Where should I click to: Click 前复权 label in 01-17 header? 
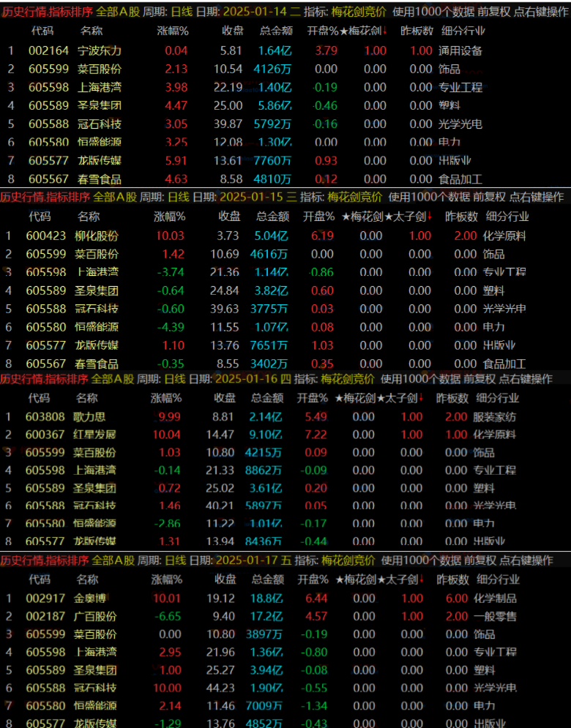[x=480, y=560]
